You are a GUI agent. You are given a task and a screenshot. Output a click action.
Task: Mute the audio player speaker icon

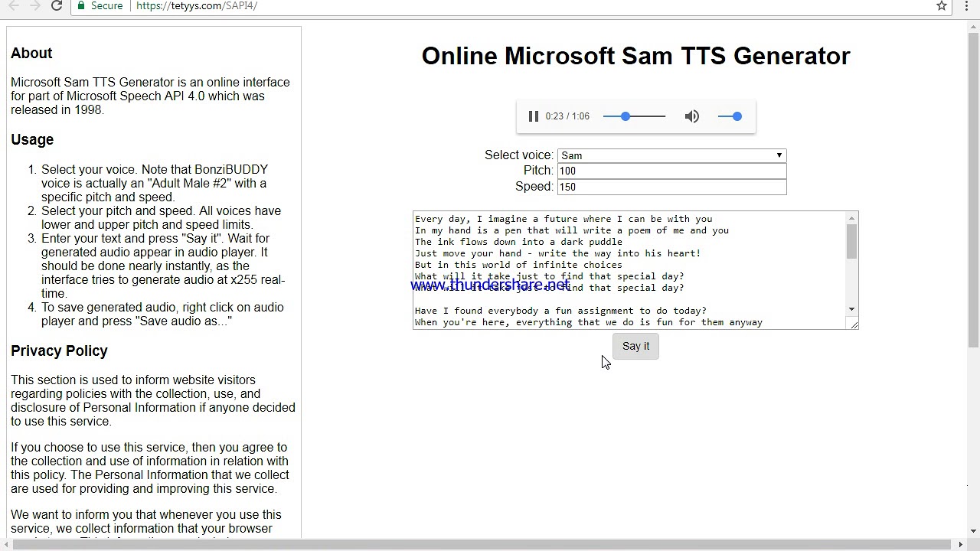point(692,116)
